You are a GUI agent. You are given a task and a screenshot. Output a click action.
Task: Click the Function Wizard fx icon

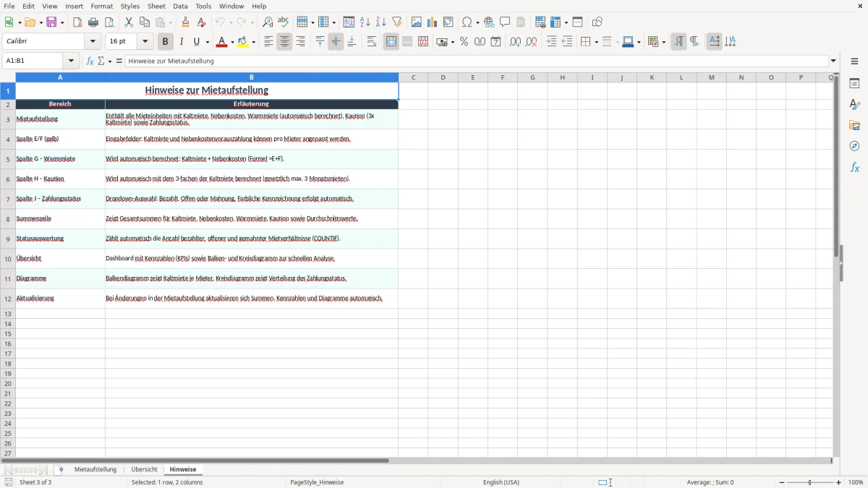click(x=90, y=61)
